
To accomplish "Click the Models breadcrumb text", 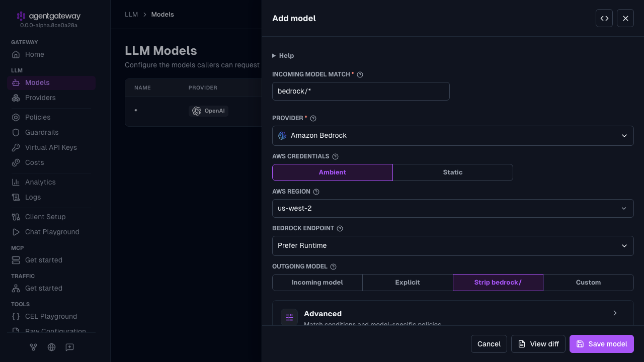I will click(x=163, y=15).
